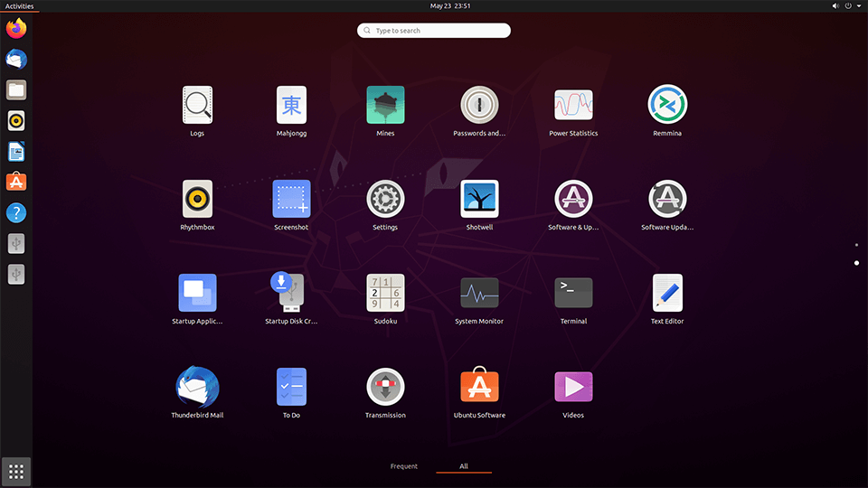Open the clock and calendar menu
Viewport: 868px width, 488px height.
450,6
